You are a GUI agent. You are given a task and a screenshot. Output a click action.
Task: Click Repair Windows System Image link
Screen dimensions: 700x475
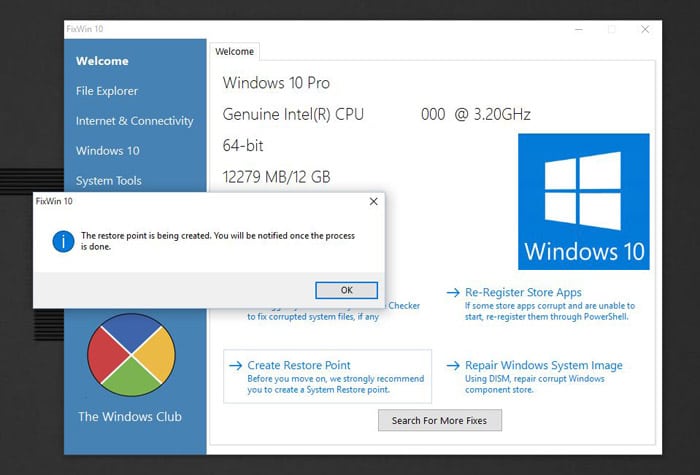543,365
